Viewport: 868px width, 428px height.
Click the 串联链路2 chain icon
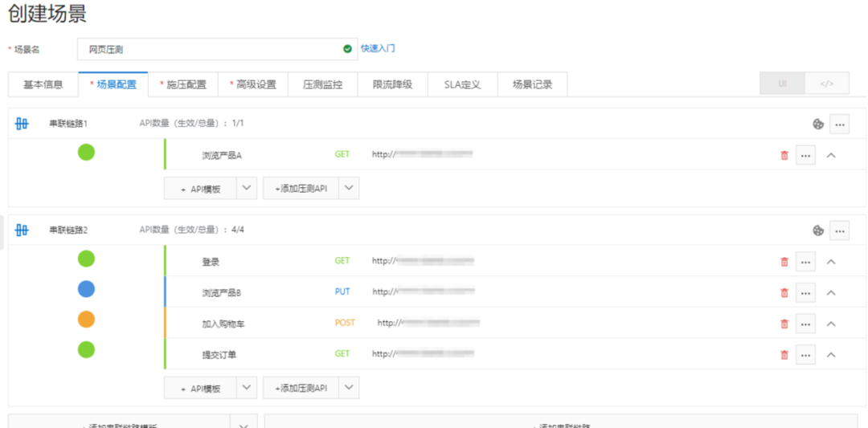(22, 230)
